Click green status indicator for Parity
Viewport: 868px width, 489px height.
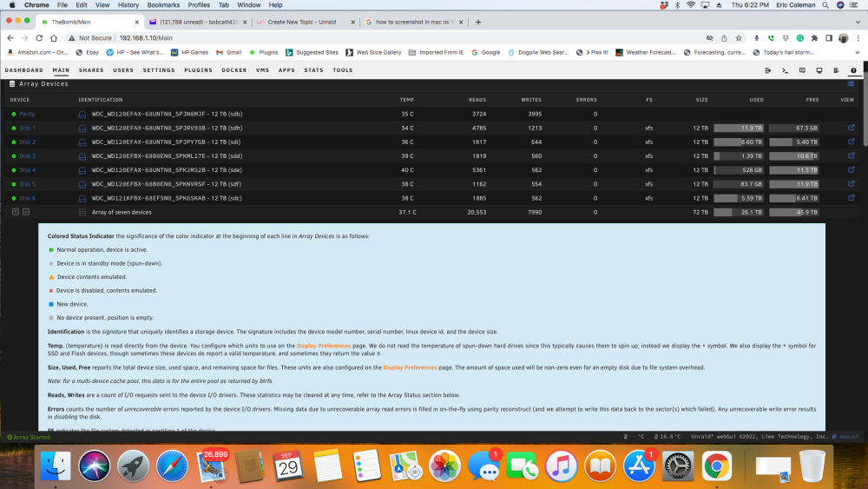coord(14,114)
